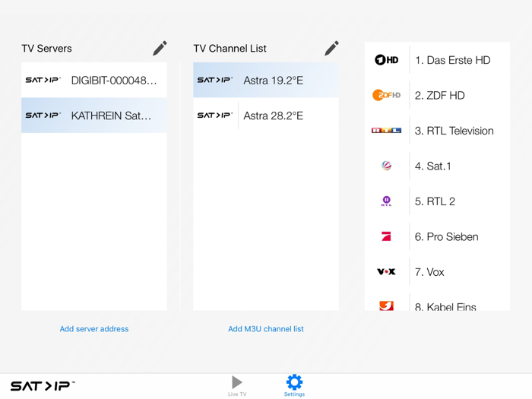Click the SAT>IP logo beside Astra 28.2°E
Image resolution: width=532 pixels, height=399 pixels.
click(x=215, y=116)
